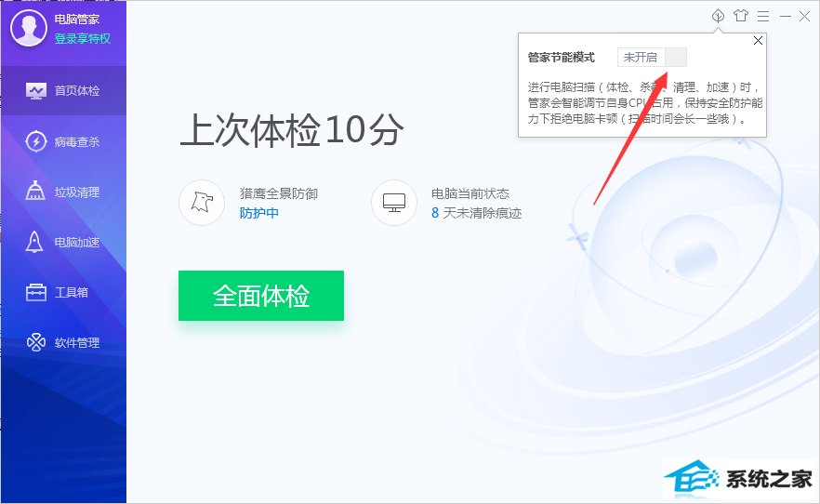This screenshot has height=504, width=820.
Task: Open the 首页体检 sidebar icon
Action: click(35, 91)
